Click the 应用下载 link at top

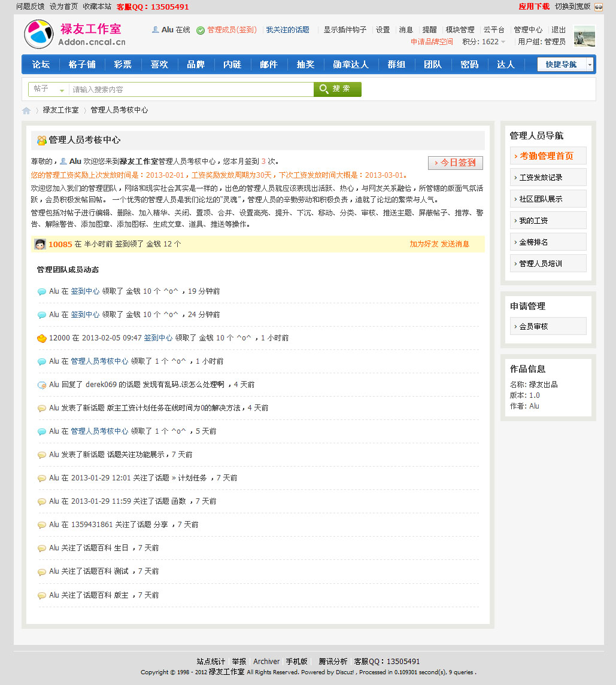(534, 7)
